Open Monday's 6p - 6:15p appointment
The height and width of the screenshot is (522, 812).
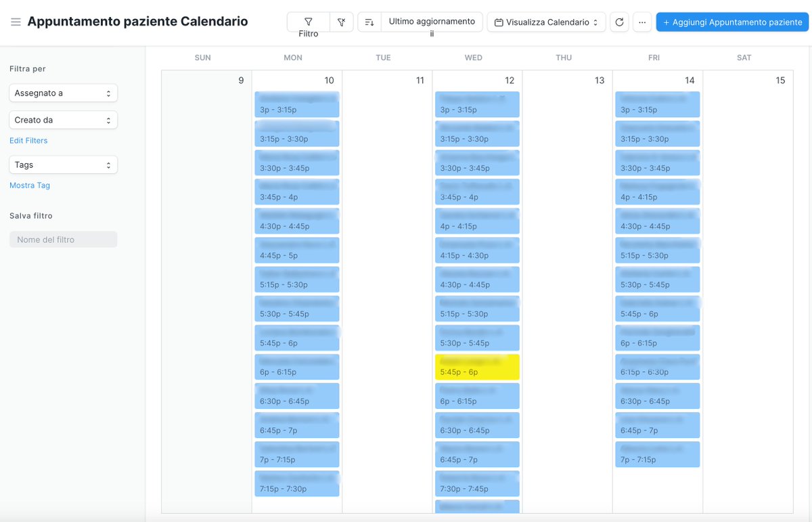297,367
